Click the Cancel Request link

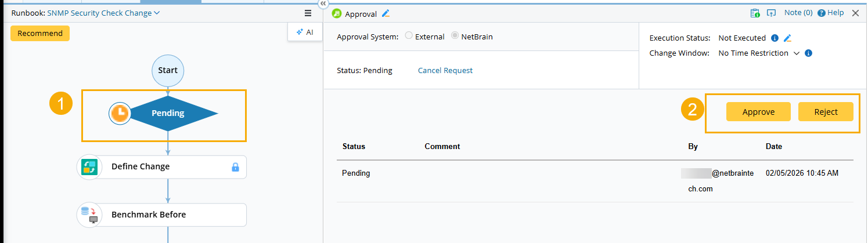pos(445,71)
